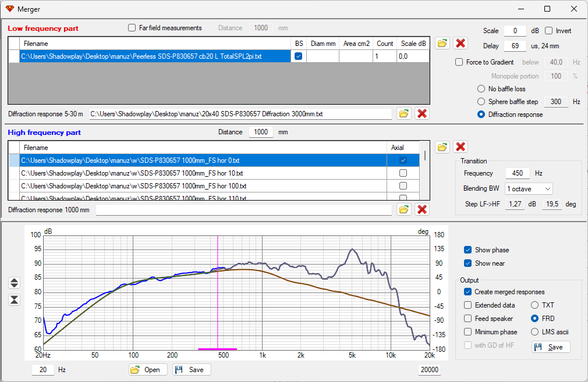
Task: Click low frequency diffraction response path field
Action: click(240, 114)
